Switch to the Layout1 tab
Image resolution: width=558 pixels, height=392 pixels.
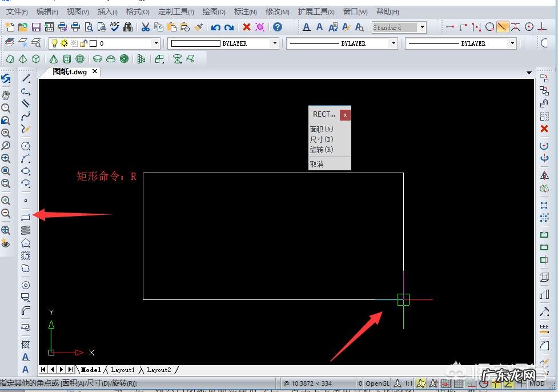pos(123,370)
